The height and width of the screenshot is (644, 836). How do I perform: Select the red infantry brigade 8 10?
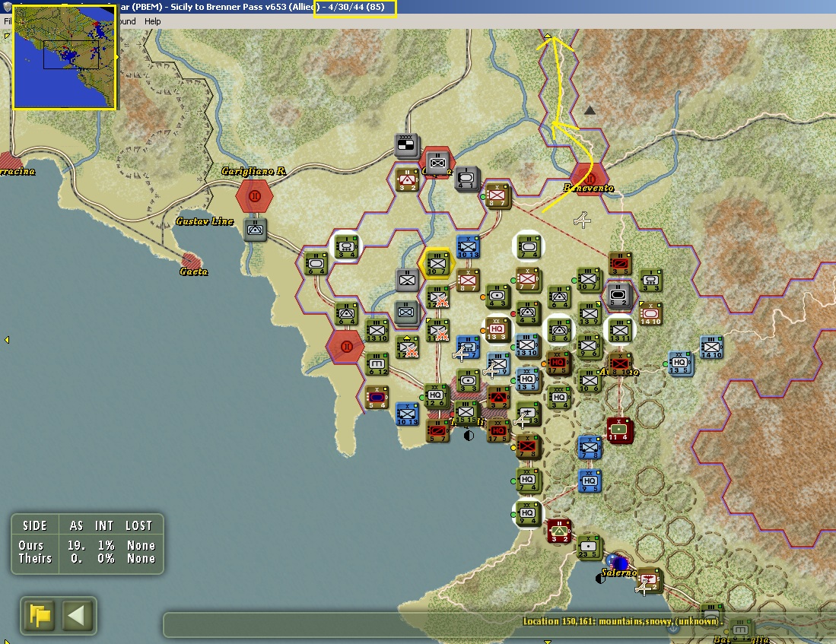(620, 363)
